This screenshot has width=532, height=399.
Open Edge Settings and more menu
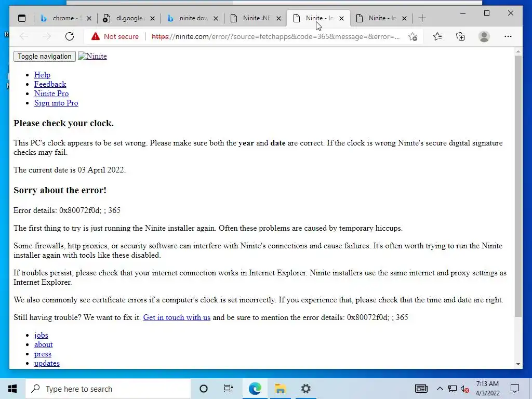[508, 36]
